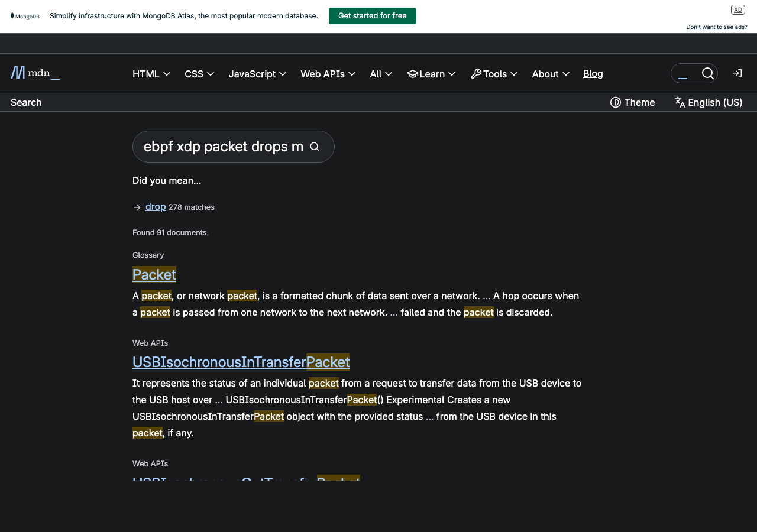
Task: Click the login arrow icon
Action: [x=737, y=73]
